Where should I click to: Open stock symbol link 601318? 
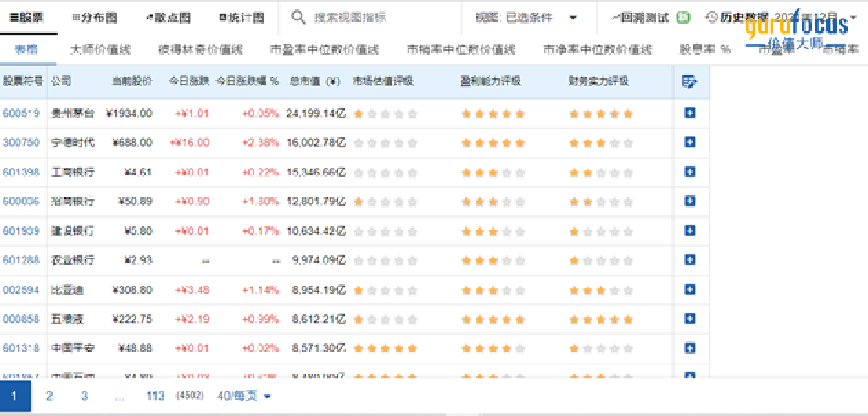coord(21,348)
